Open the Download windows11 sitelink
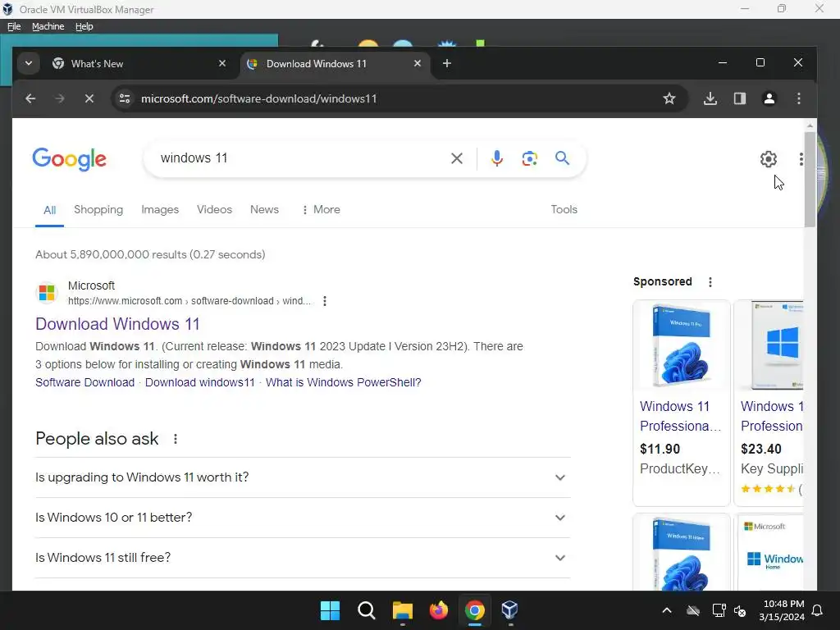 coord(200,382)
